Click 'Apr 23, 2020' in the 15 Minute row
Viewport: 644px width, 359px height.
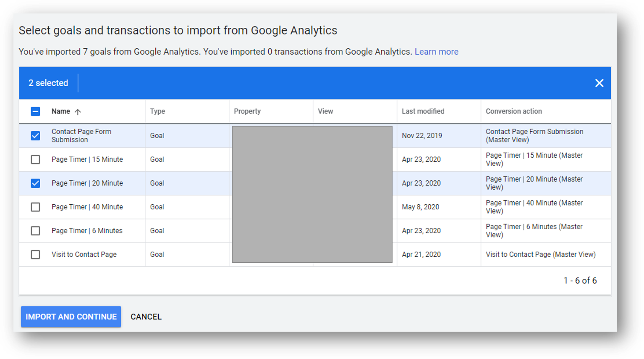click(x=421, y=160)
